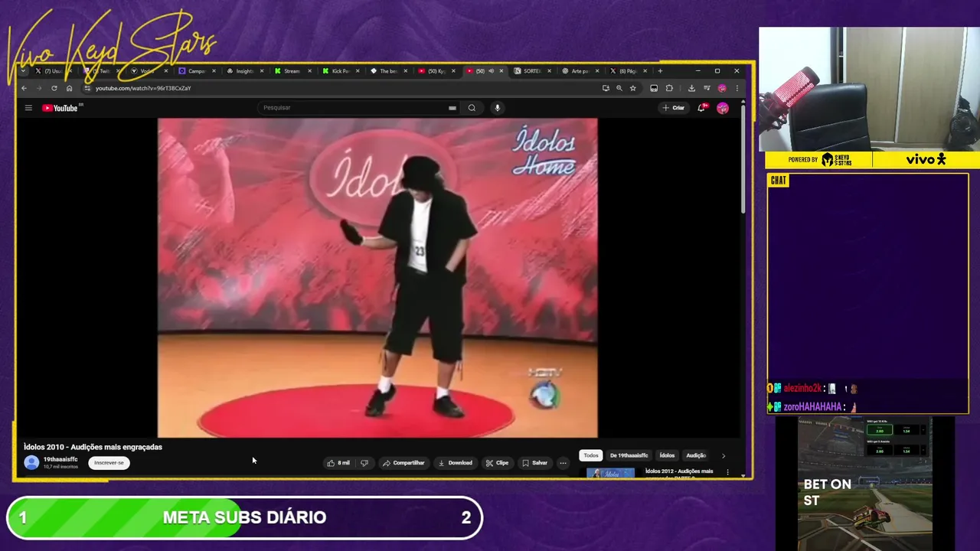Viewport: 980px width, 551px height.
Task: Open the Ídolos 2012 suggested video thumbnail
Action: (610, 473)
